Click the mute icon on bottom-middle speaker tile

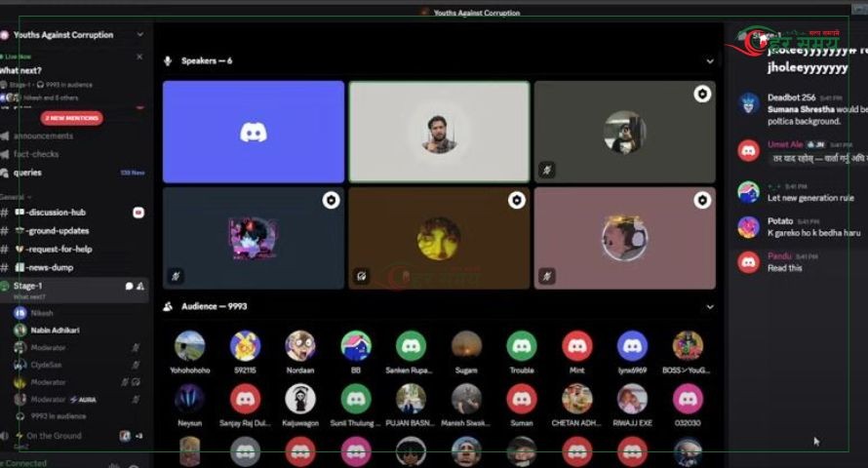click(362, 276)
